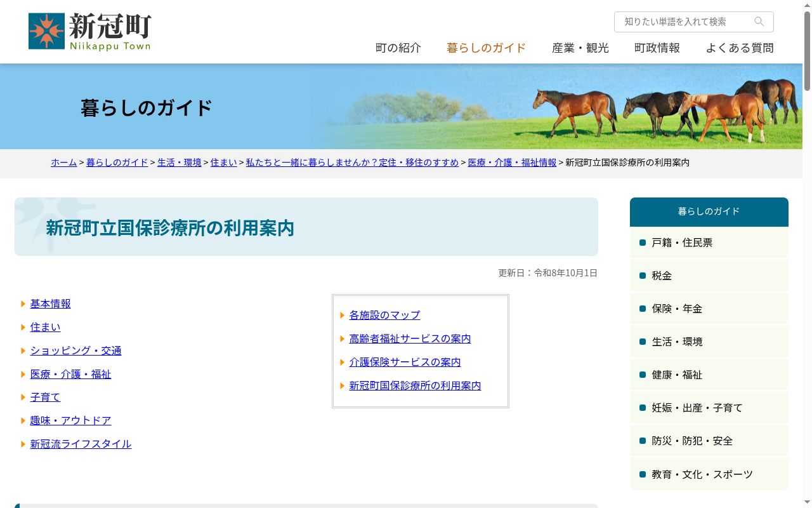Open 新冠流ライフスタイル link

pos(81,444)
